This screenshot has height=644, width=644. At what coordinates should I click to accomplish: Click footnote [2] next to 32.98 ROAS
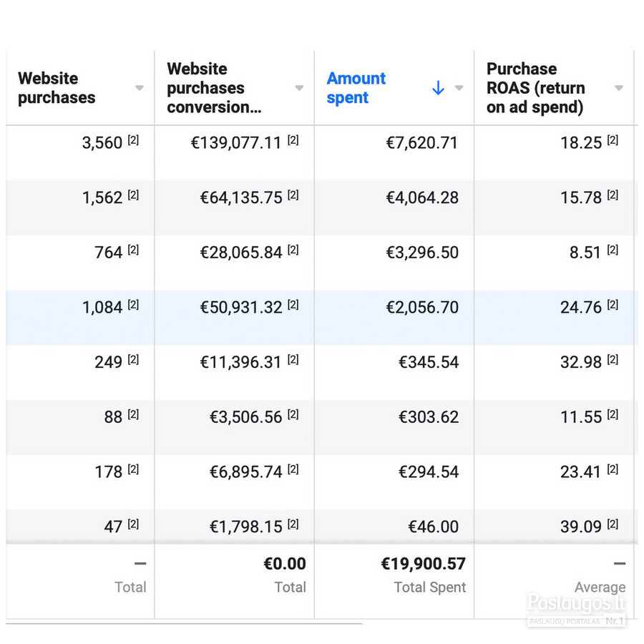pos(613,360)
